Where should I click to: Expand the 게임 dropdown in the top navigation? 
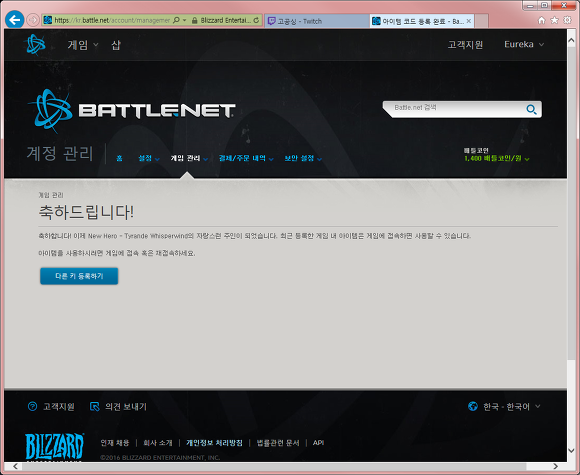tap(83, 45)
